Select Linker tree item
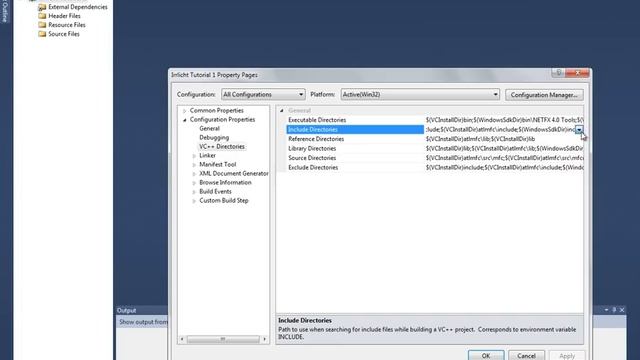 pyautogui.click(x=207, y=156)
